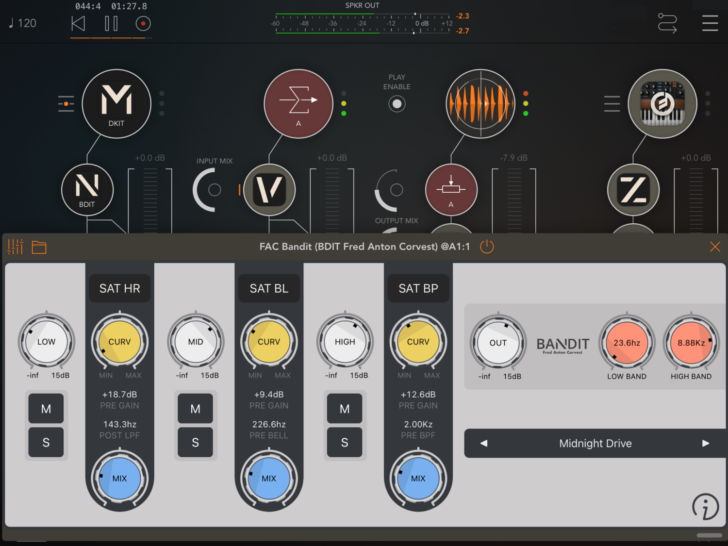Open the tempo 120 setting

click(x=23, y=23)
